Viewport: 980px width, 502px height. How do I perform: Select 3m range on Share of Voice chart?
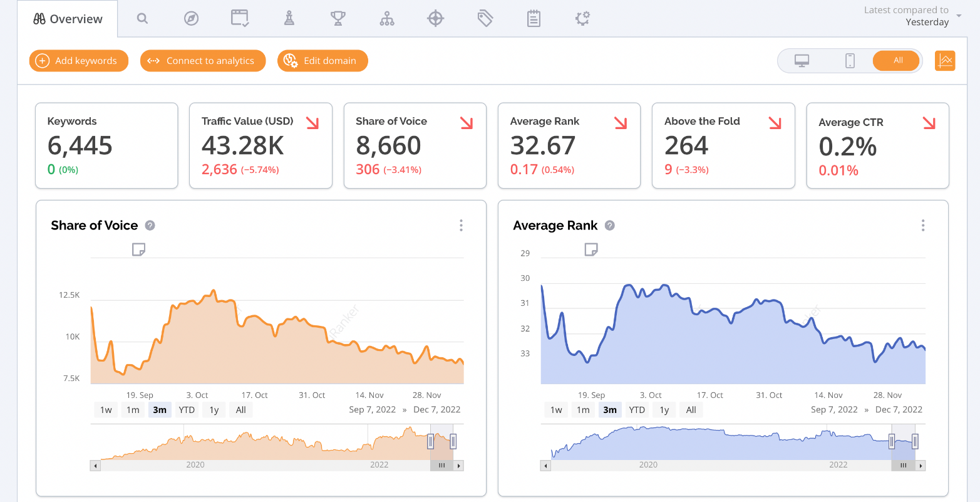[x=160, y=410]
